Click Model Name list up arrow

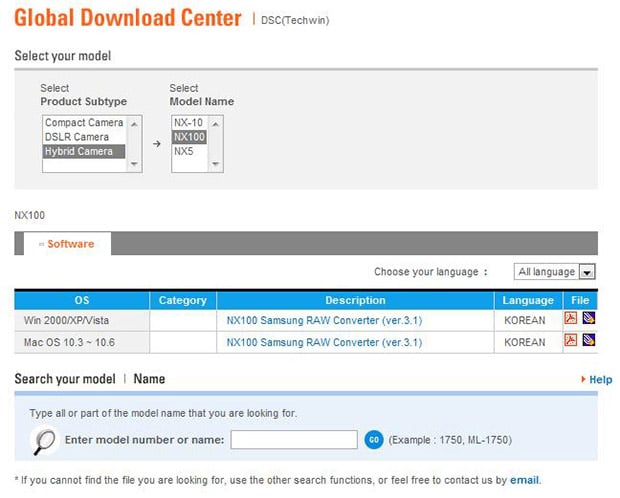[215, 124]
